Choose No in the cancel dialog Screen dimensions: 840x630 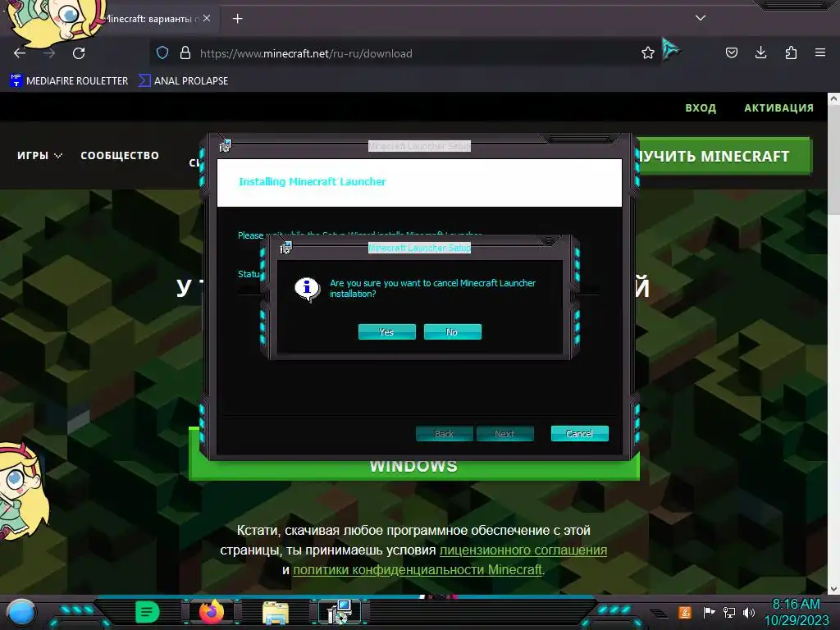coord(452,331)
